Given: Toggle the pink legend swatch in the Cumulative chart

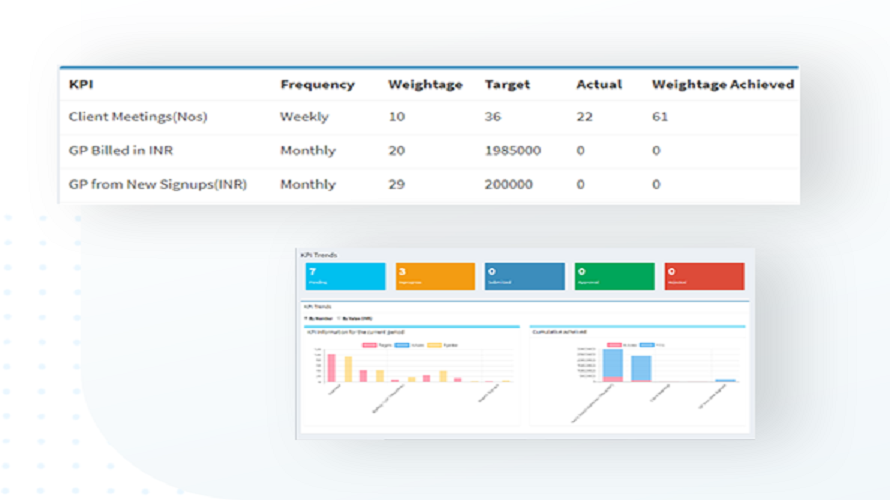Looking at the screenshot, I should pos(614,344).
